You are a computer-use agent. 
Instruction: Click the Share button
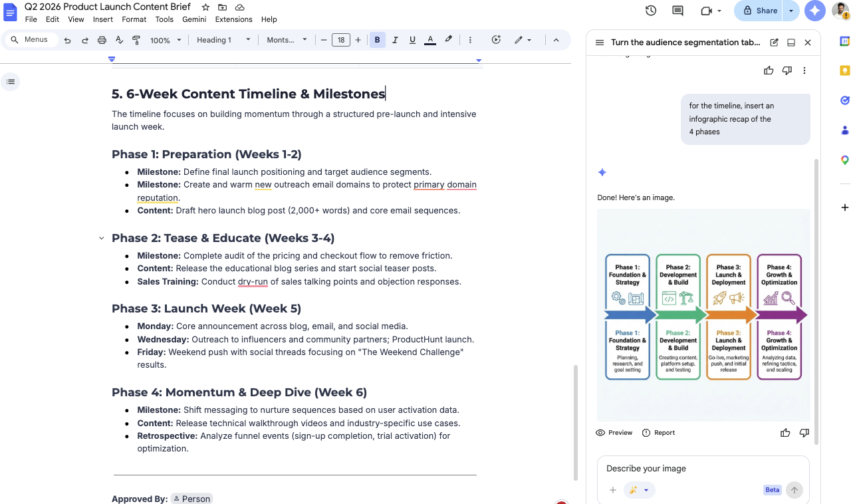(760, 11)
